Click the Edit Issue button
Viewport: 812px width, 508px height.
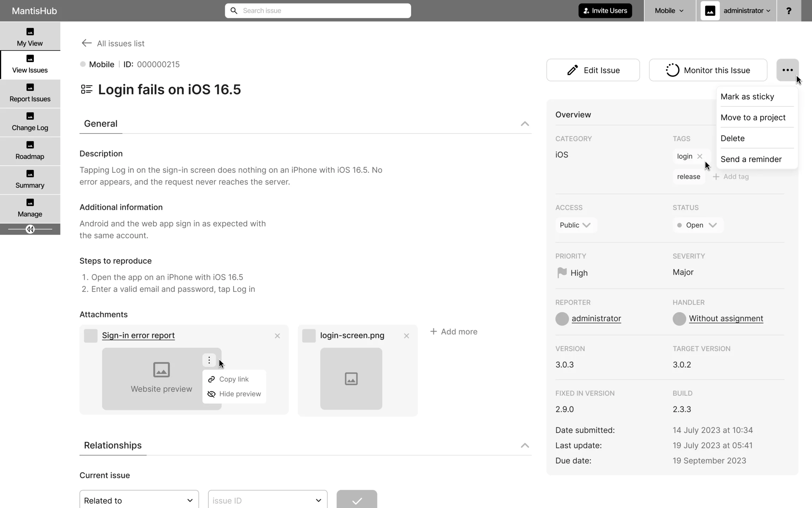pos(593,70)
